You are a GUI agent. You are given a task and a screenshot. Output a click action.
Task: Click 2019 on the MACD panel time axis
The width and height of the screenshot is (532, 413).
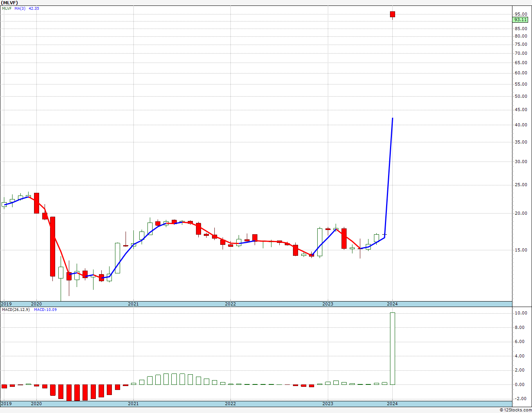6,404
